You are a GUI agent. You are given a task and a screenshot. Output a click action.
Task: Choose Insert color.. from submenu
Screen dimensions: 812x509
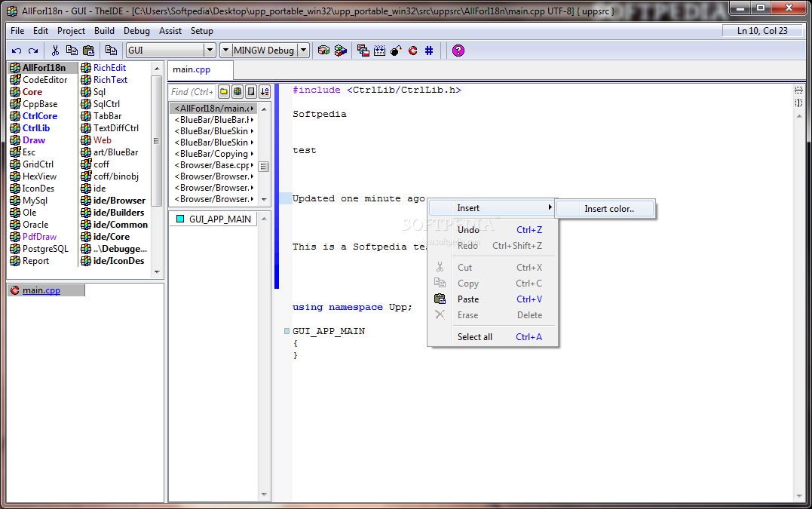[x=605, y=209]
